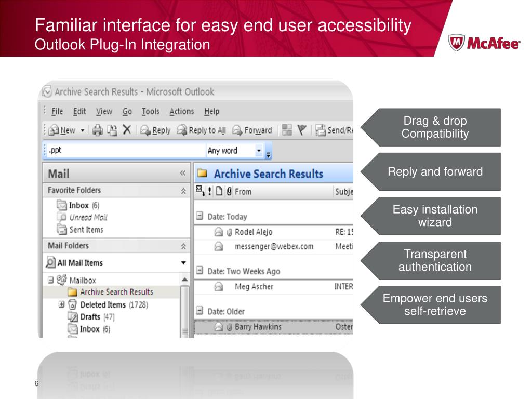Open the Help menu
The image size is (532, 399).
[x=211, y=111]
